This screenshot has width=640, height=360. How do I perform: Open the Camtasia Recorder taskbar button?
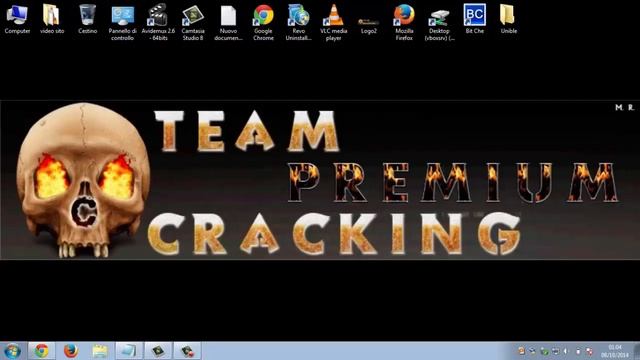tap(187, 351)
